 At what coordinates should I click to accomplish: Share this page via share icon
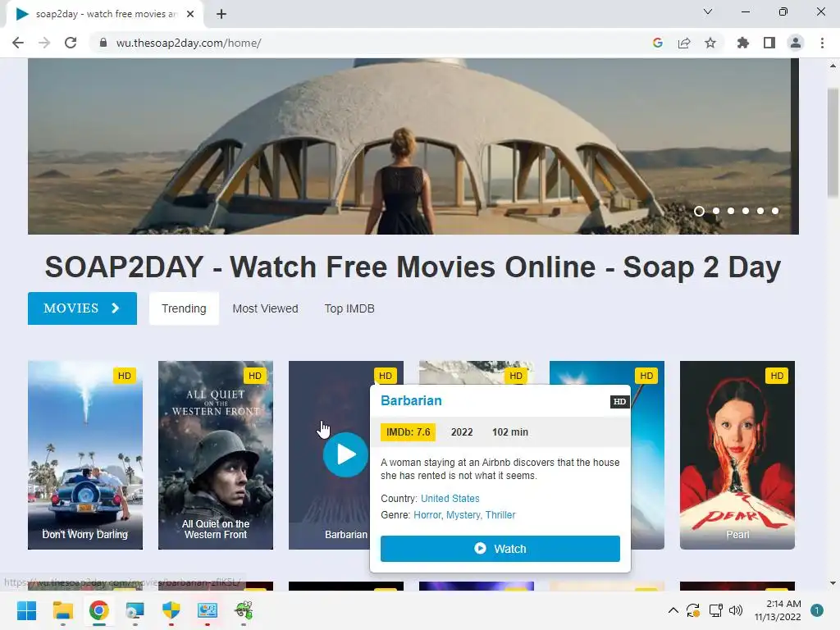click(684, 43)
